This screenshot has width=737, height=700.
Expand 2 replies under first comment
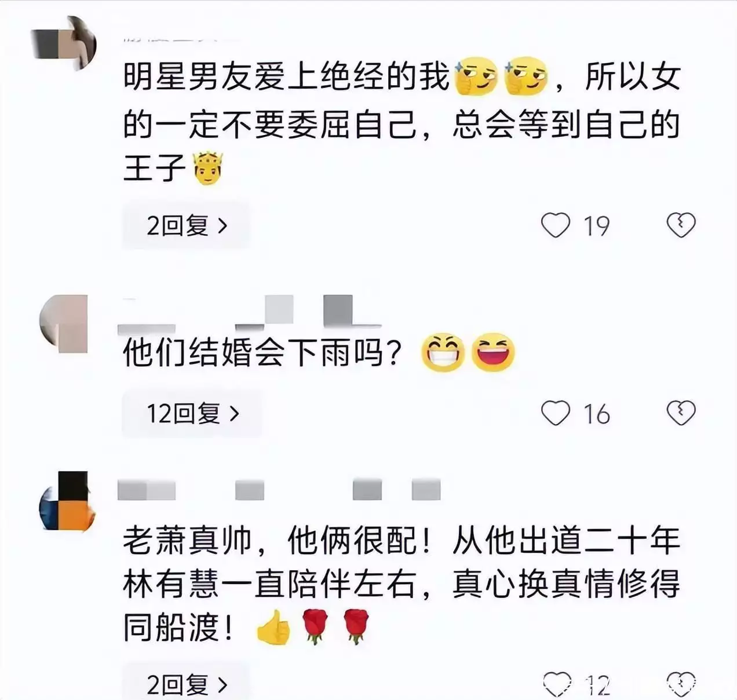(187, 225)
